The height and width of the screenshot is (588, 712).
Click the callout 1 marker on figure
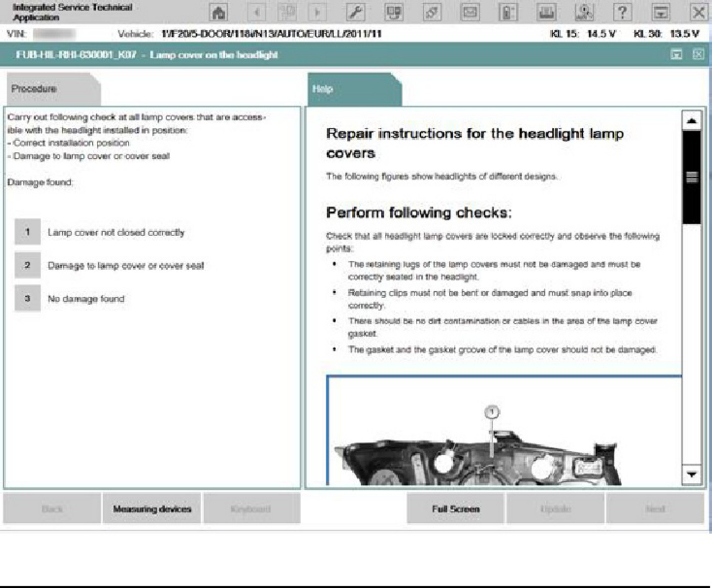pyautogui.click(x=492, y=412)
